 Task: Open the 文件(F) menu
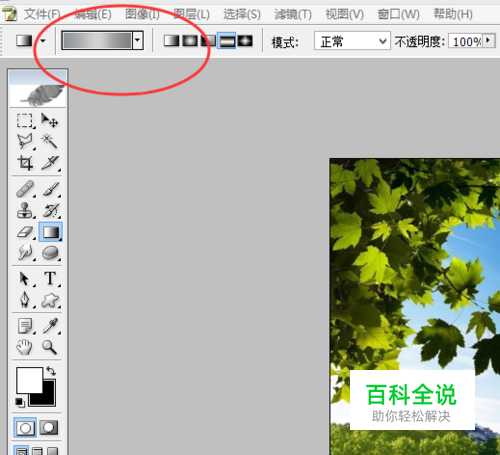click(x=42, y=14)
